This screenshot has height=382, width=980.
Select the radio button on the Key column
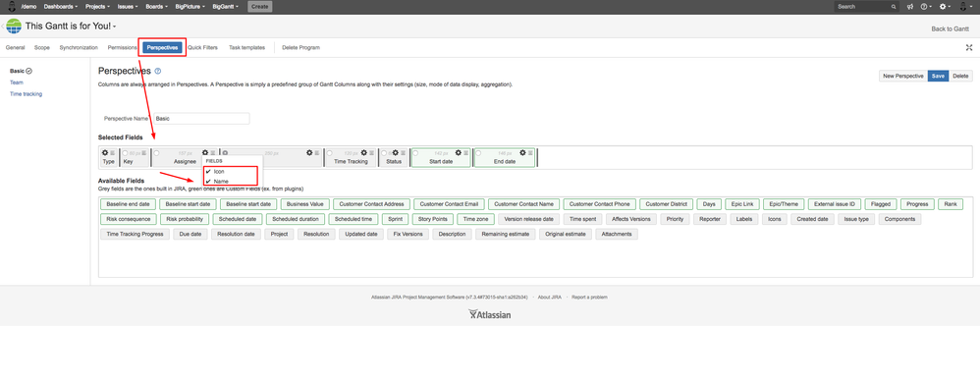[125, 152]
